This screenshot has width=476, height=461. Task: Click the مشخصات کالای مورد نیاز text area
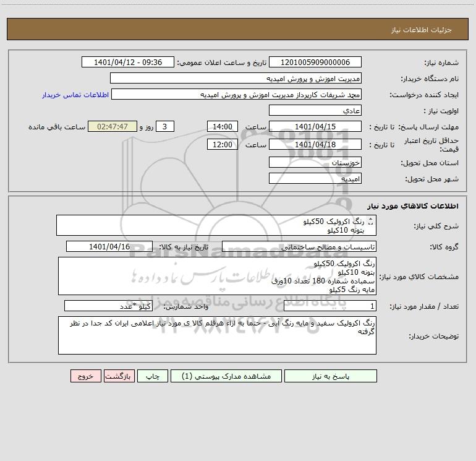pyautogui.click(x=217, y=276)
